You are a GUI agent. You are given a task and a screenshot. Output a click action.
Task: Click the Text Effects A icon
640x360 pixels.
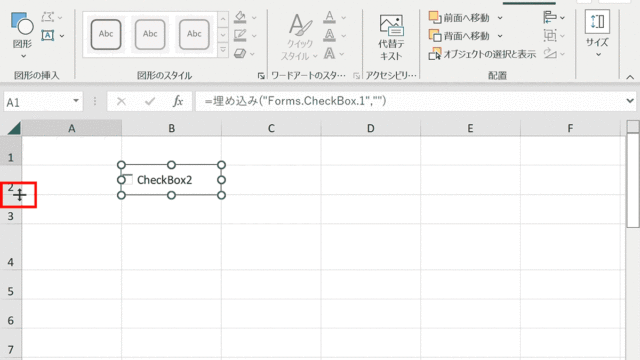pos(329,53)
